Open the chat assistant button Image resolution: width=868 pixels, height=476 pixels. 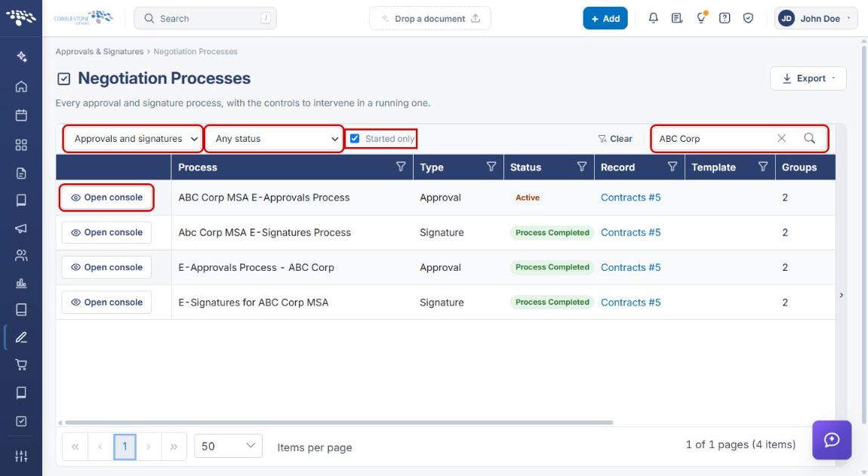tap(832, 440)
